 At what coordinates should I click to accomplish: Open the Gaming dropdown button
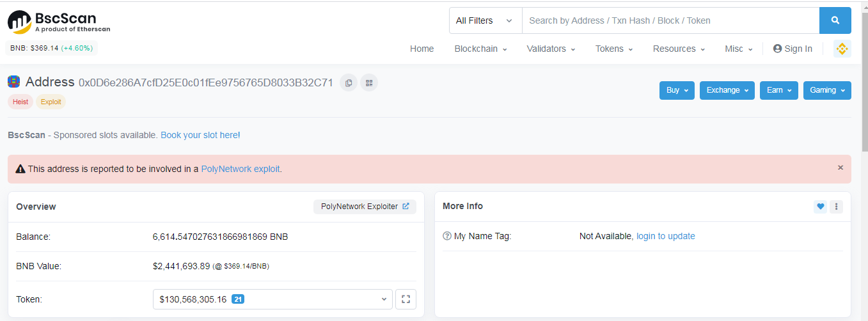827,90
